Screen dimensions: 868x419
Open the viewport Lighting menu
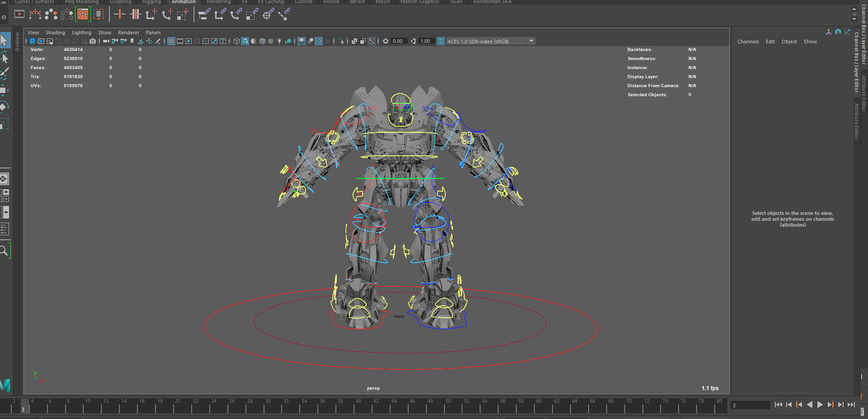point(81,33)
